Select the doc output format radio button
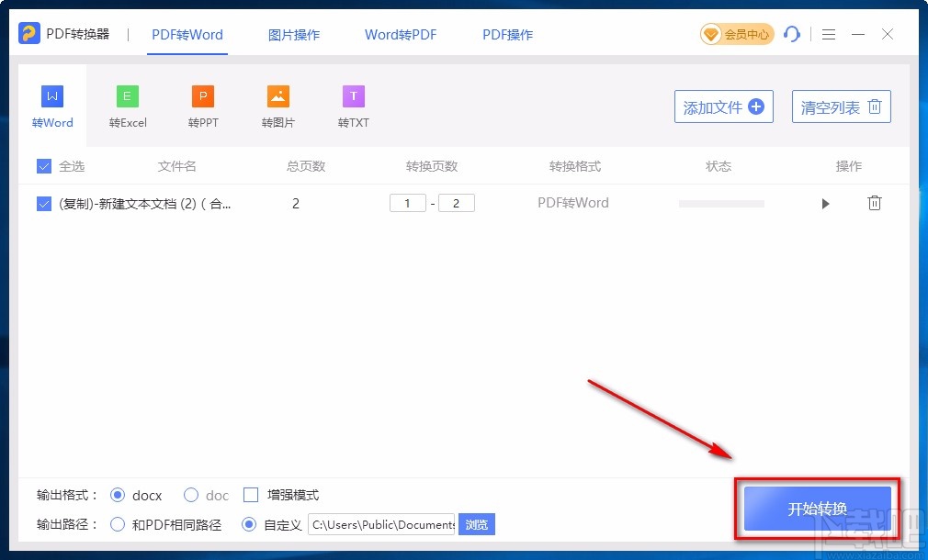 [190, 495]
